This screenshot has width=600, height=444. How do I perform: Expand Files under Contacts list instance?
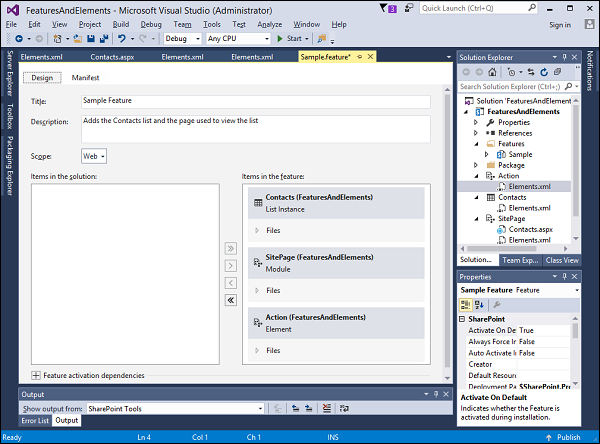(x=257, y=230)
